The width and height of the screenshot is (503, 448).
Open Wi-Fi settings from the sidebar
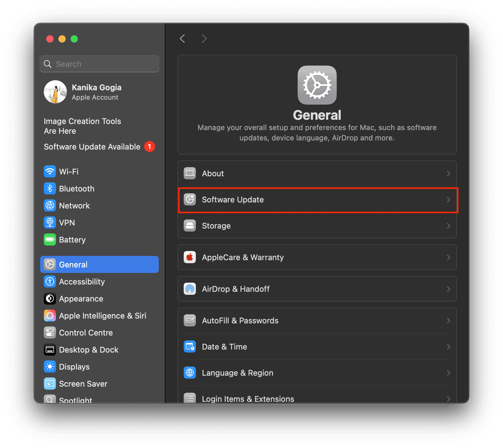tap(68, 171)
